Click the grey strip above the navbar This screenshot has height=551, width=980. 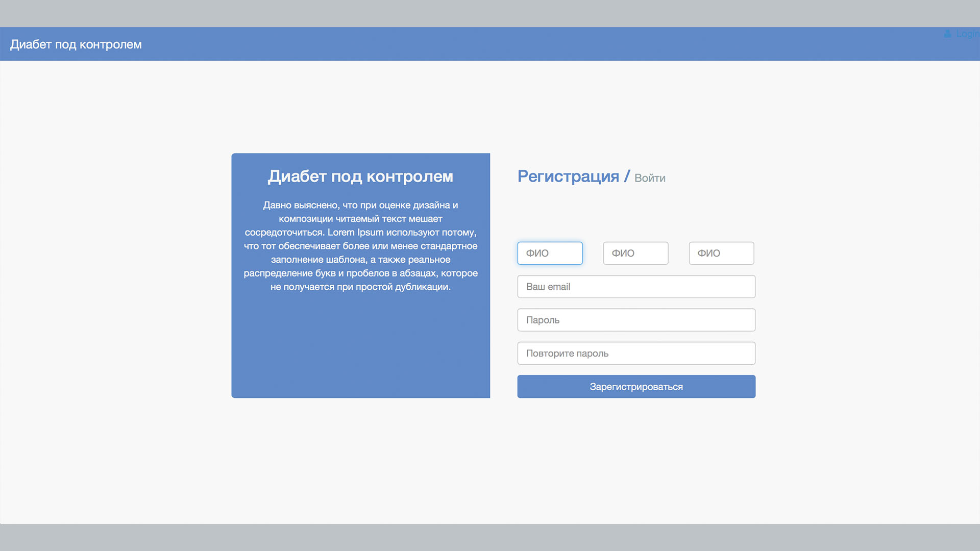point(490,13)
